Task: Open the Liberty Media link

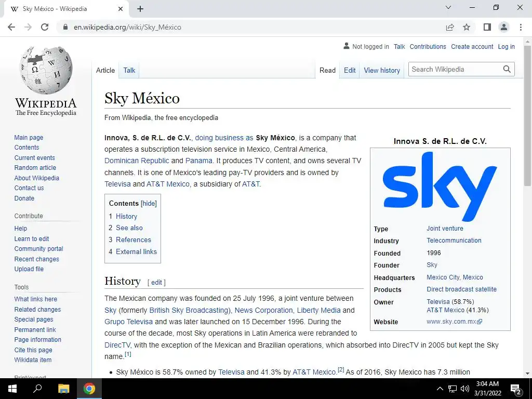Action: pos(318,310)
